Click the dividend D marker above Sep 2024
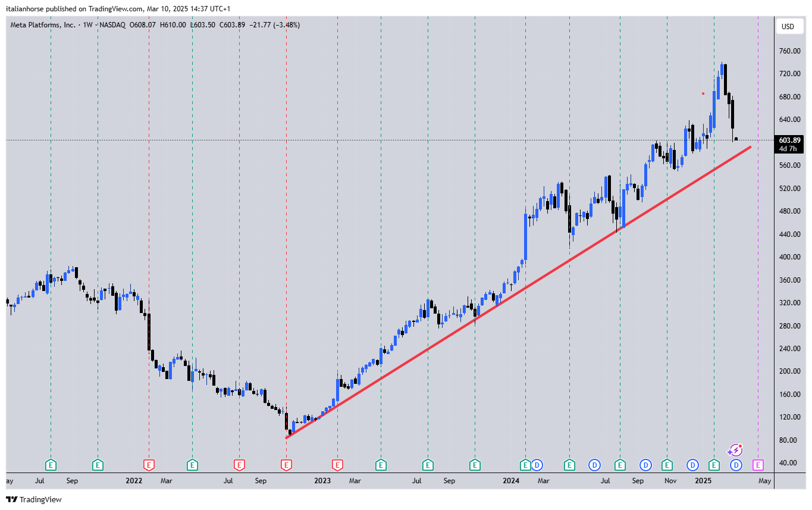Viewport: 812px width, 510px height. pyautogui.click(x=645, y=464)
